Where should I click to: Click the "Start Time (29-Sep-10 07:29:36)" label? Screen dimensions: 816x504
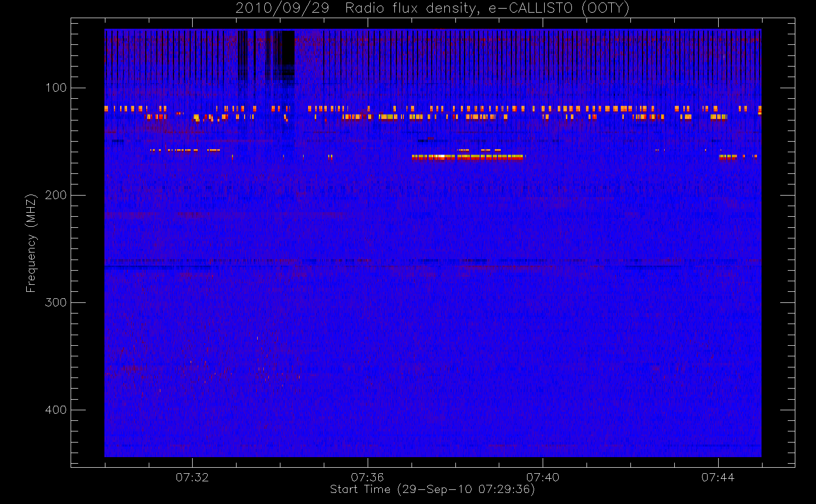[432, 489]
